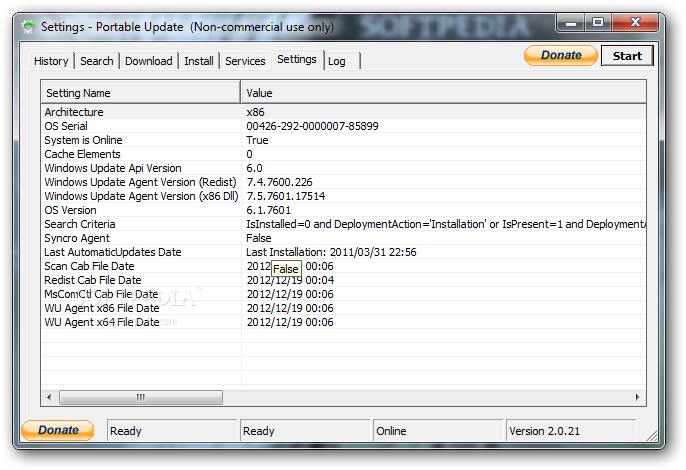The image size is (686, 470).
Task: Click the horizontal scrollbar thumb
Action: coord(140,397)
